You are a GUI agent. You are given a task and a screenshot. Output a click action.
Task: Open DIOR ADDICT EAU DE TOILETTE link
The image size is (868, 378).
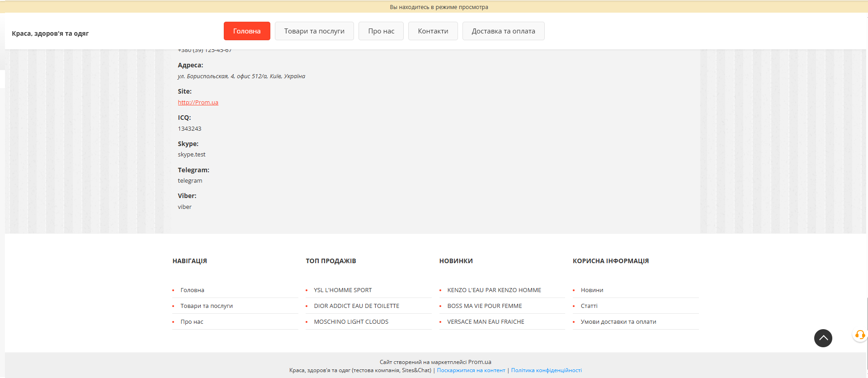point(356,306)
